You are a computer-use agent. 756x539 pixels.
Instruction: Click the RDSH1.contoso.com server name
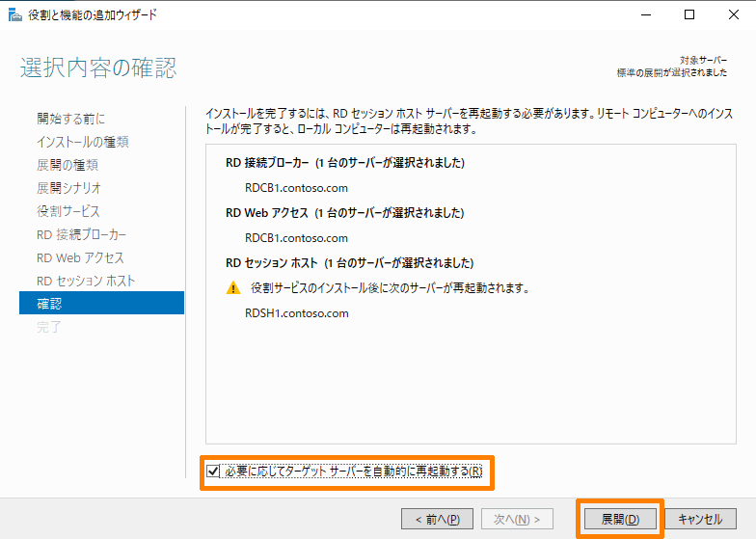coord(297,313)
